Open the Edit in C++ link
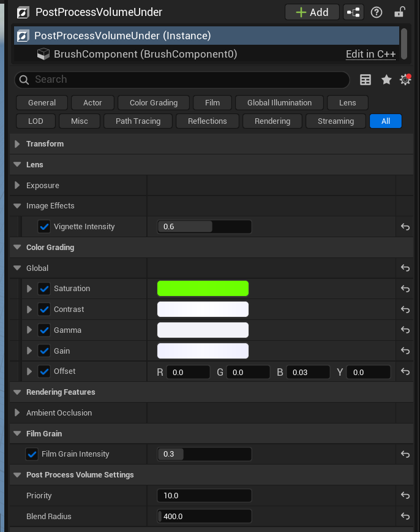Screen dimensions: 420x532 click(370, 55)
